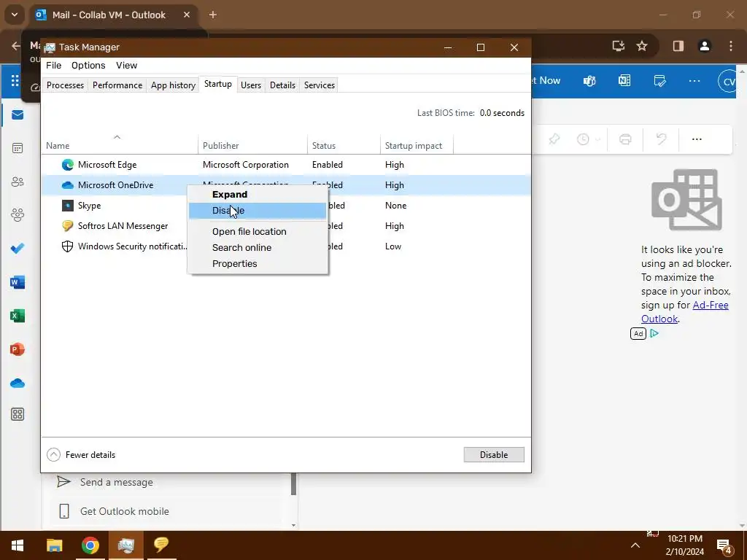Image resolution: width=747 pixels, height=560 pixels.
Task: Open People icon in Outlook sidebar
Action: point(18,182)
